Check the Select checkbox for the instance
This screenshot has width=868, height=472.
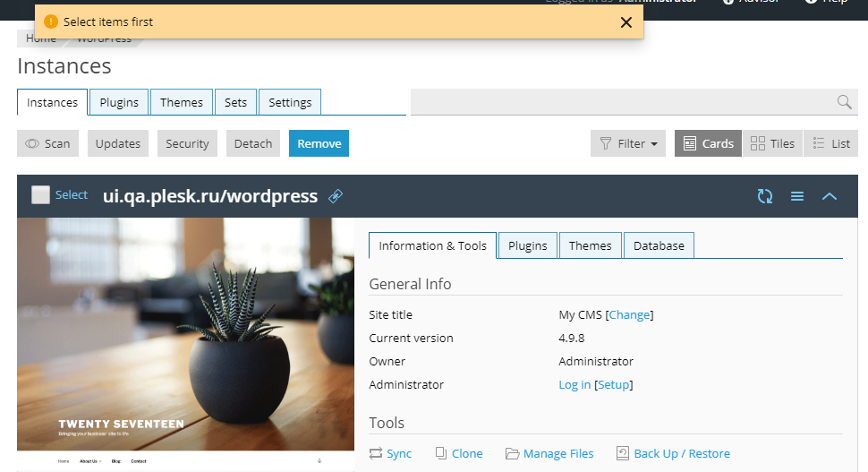pyautogui.click(x=40, y=195)
